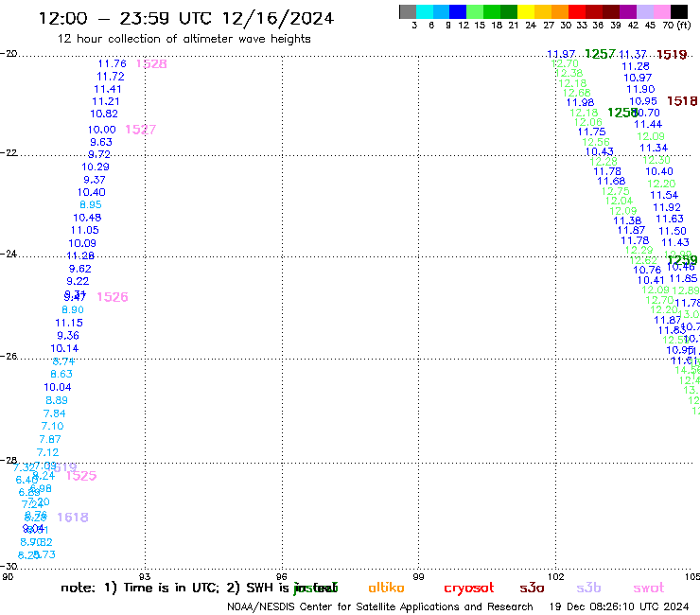
Task: Click the green wave height value 12.38
Action: point(569,73)
